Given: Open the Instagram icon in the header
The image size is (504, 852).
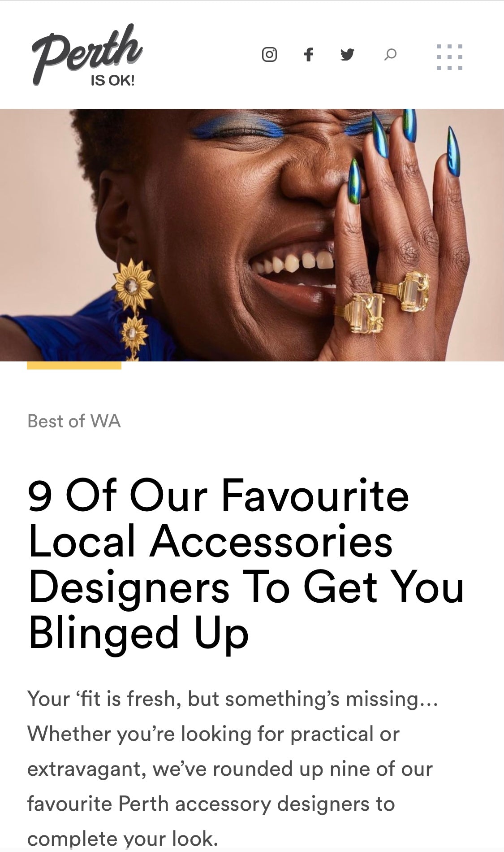Looking at the screenshot, I should pyautogui.click(x=269, y=55).
